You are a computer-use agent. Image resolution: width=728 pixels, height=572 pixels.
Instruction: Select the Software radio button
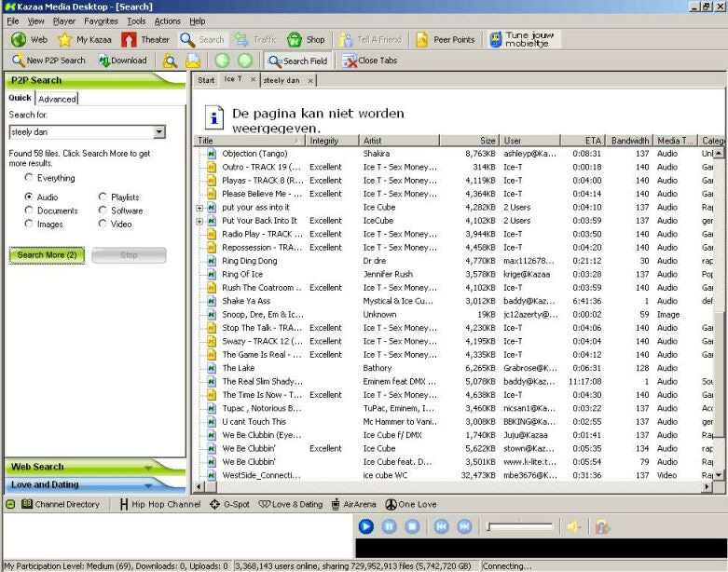pyautogui.click(x=103, y=211)
